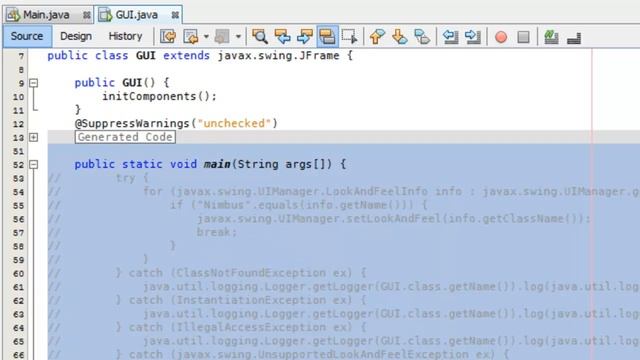This screenshot has width=640, height=360.
Task: Click the Shift Line Right icon
Action: 473,37
